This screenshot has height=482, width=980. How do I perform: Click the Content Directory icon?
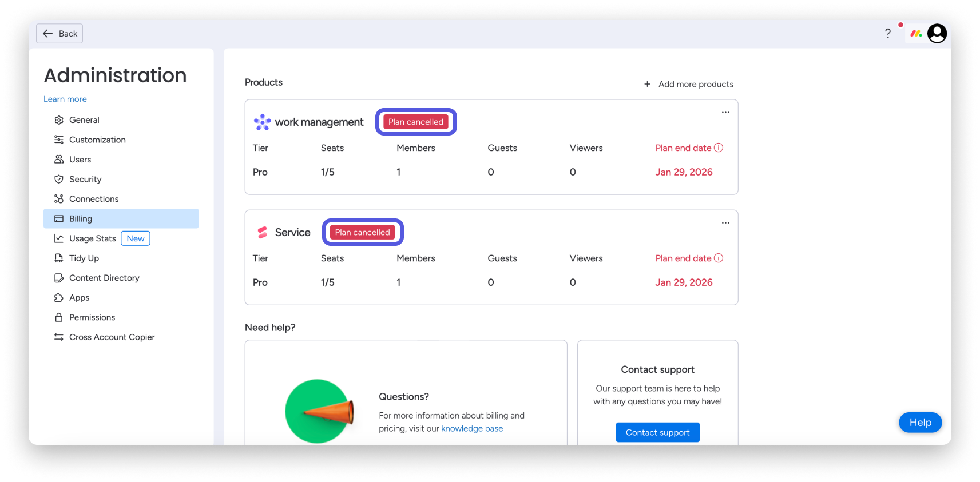[59, 278]
